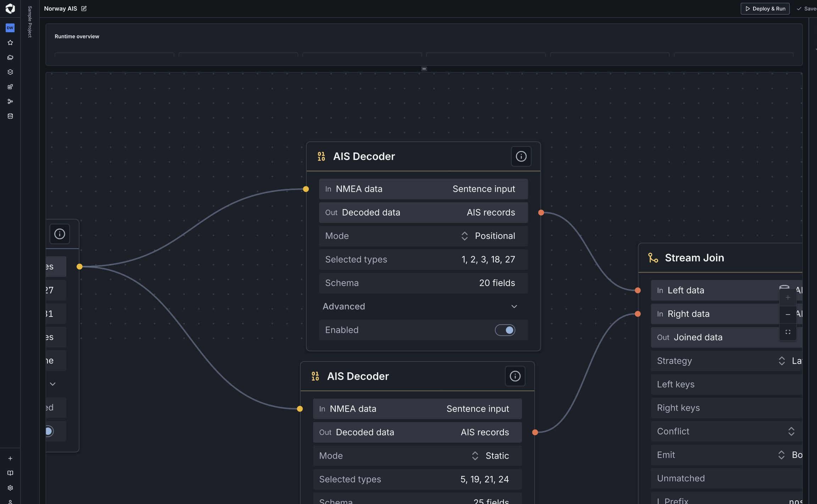Click the plus icon in the left sidebar
Image resolution: width=817 pixels, height=504 pixels.
[10, 458]
